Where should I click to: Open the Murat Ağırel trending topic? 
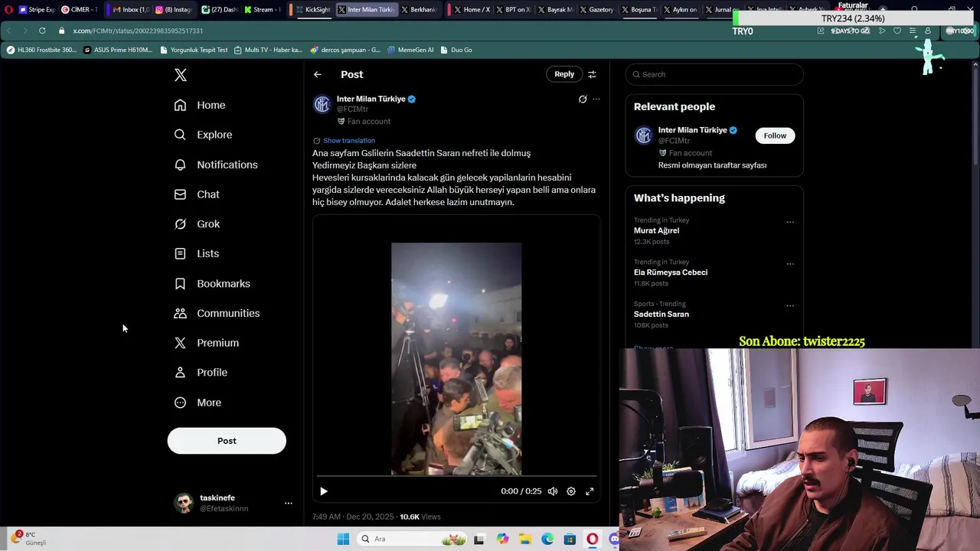coord(656,230)
